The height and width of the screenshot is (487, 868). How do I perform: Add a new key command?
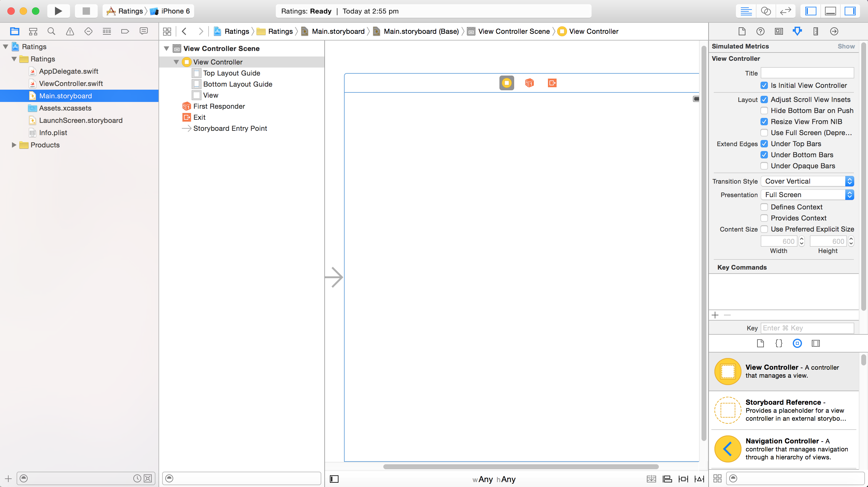pyautogui.click(x=715, y=315)
